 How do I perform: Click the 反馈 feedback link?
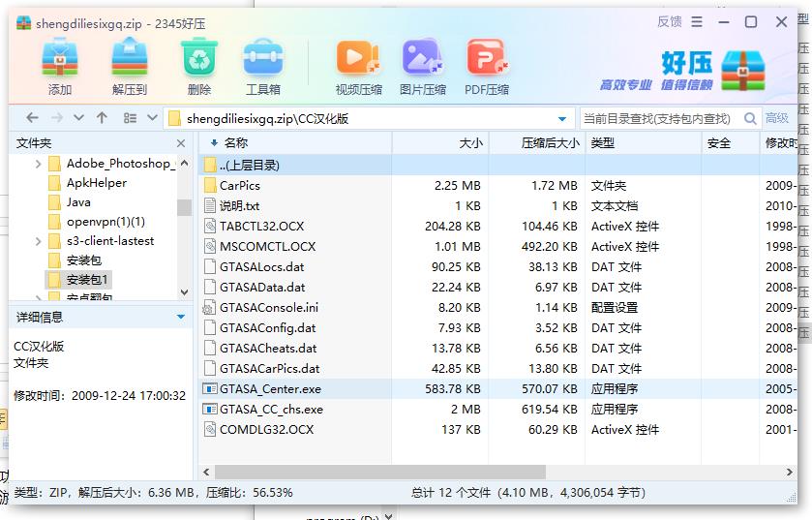point(669,21)
